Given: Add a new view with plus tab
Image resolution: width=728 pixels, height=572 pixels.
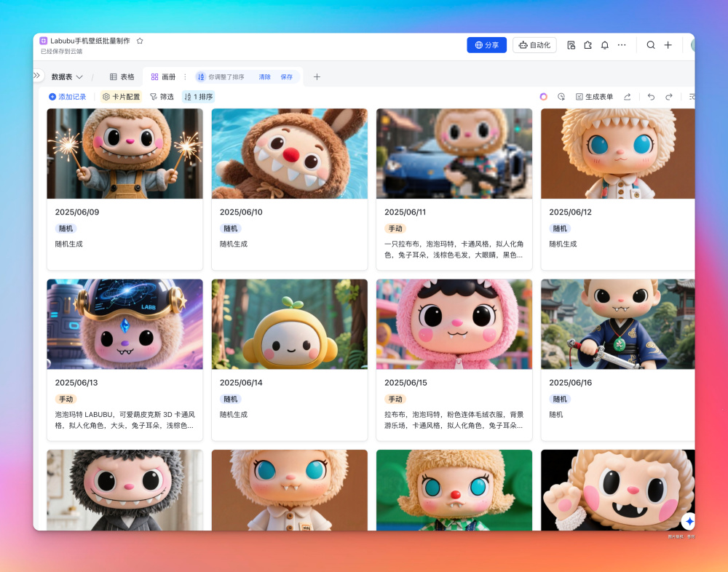Looking at the screenshot, I should pos(317,76).
